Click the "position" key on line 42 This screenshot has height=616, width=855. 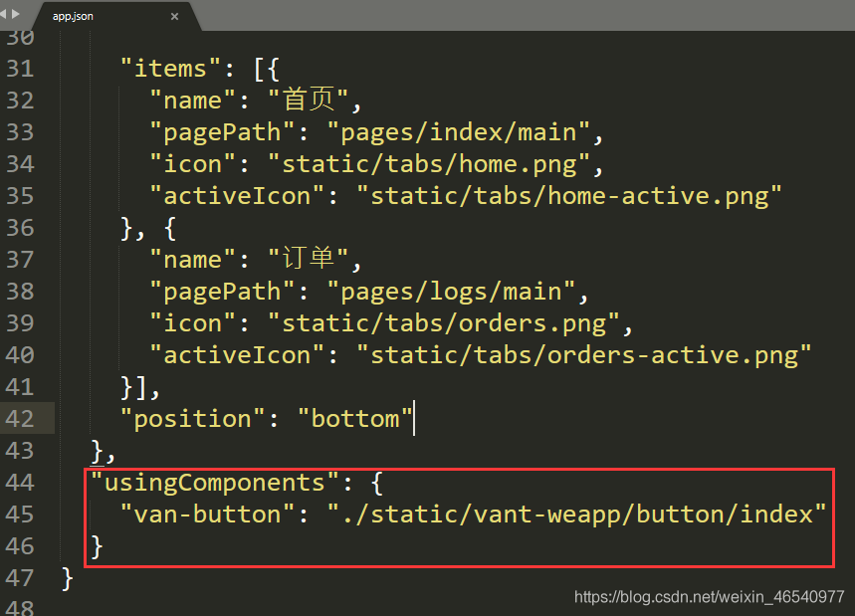(192, 419)
